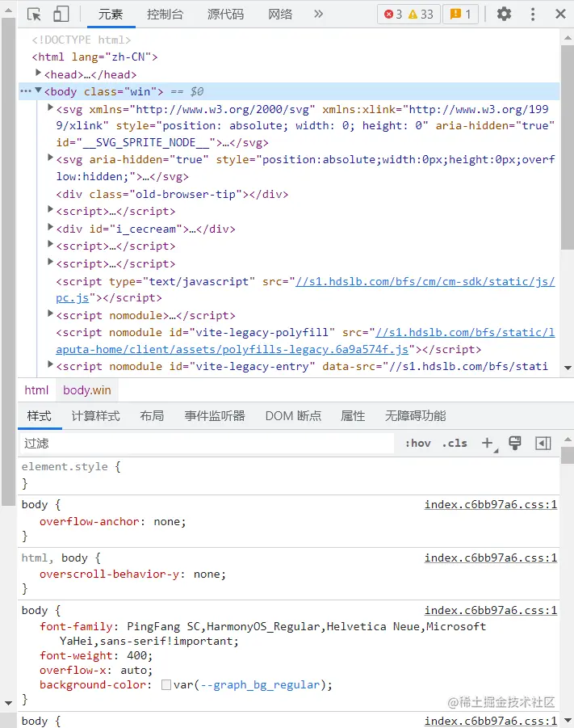Screen dimensions: 574x728
Task: Open the 事件监听器 tab
Action: 215,415
